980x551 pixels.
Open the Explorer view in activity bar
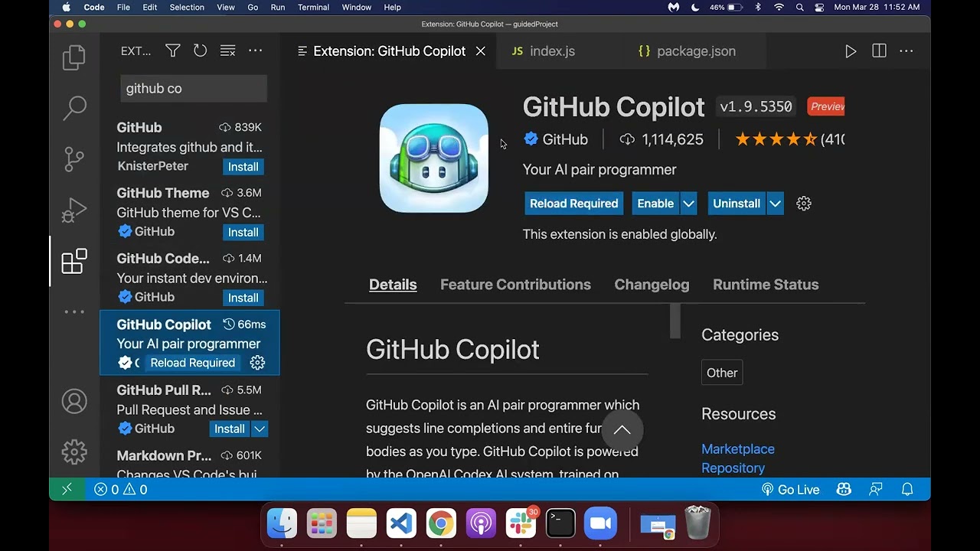coord(74,57)
